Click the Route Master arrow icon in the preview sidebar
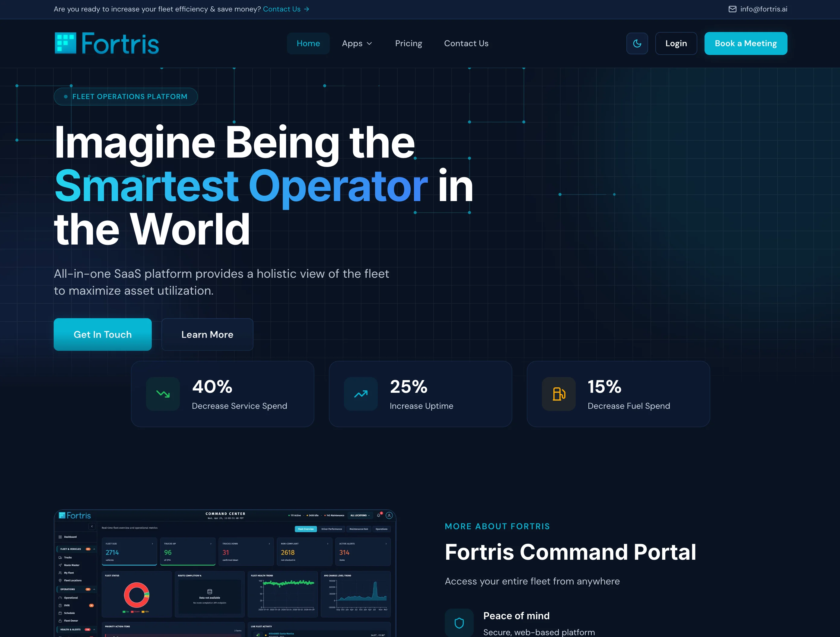The image size is (840, 637). coord(60,565)
